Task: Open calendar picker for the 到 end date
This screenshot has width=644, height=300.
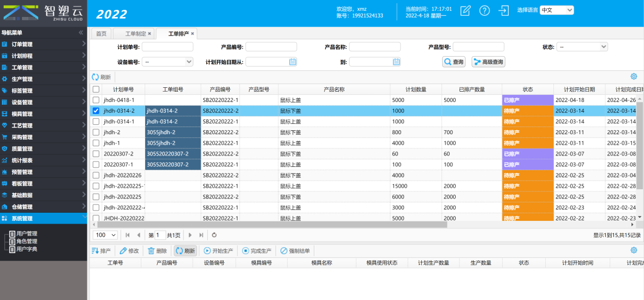Action: point(396,62)
